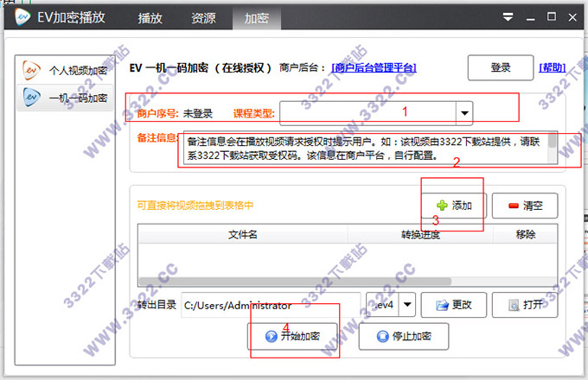Click the play icon on 开始加密
Screen dimensions: 588x380
271,336
